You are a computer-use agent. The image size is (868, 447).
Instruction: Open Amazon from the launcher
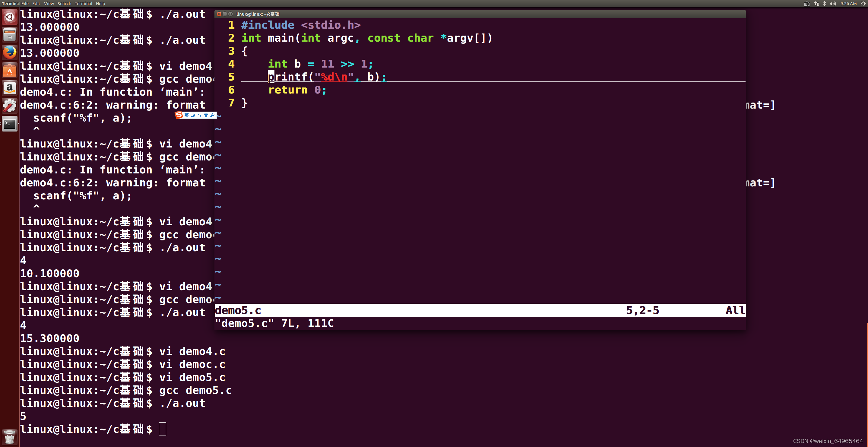(9, 88)
